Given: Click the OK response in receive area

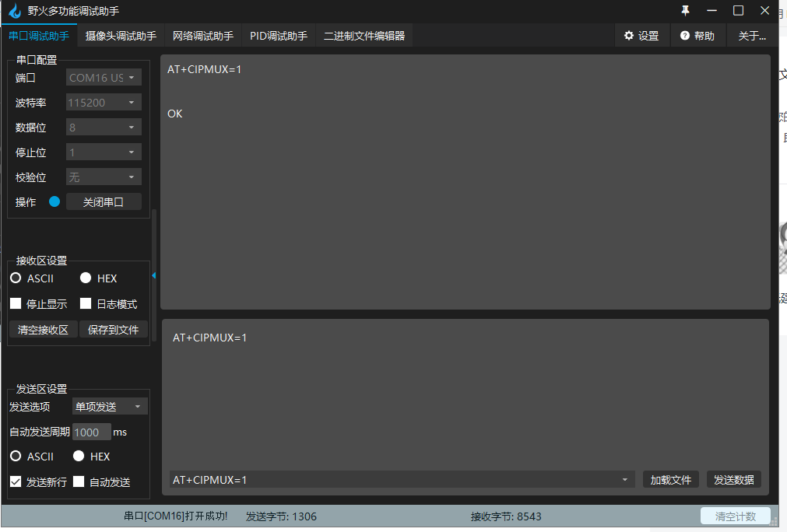Looking at the screenshot, I should (174, 114).
